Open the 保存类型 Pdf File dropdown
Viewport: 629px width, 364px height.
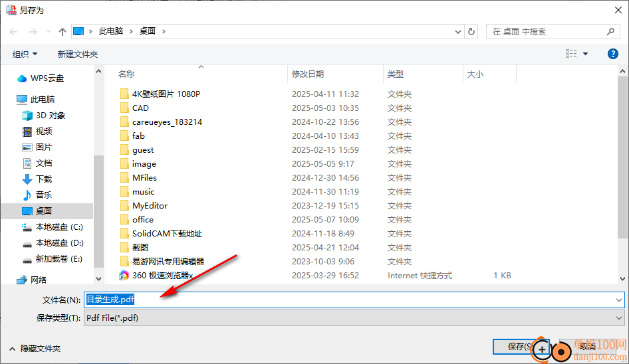click(354, 318)
